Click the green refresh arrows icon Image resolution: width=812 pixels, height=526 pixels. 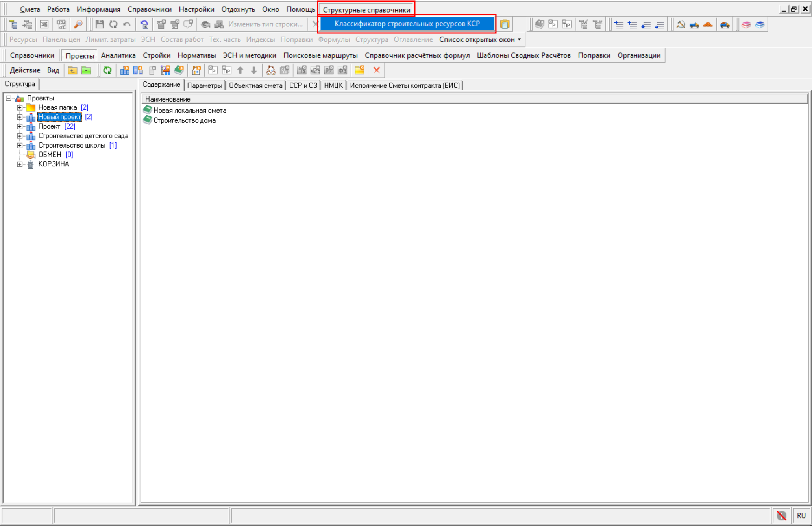107,70
